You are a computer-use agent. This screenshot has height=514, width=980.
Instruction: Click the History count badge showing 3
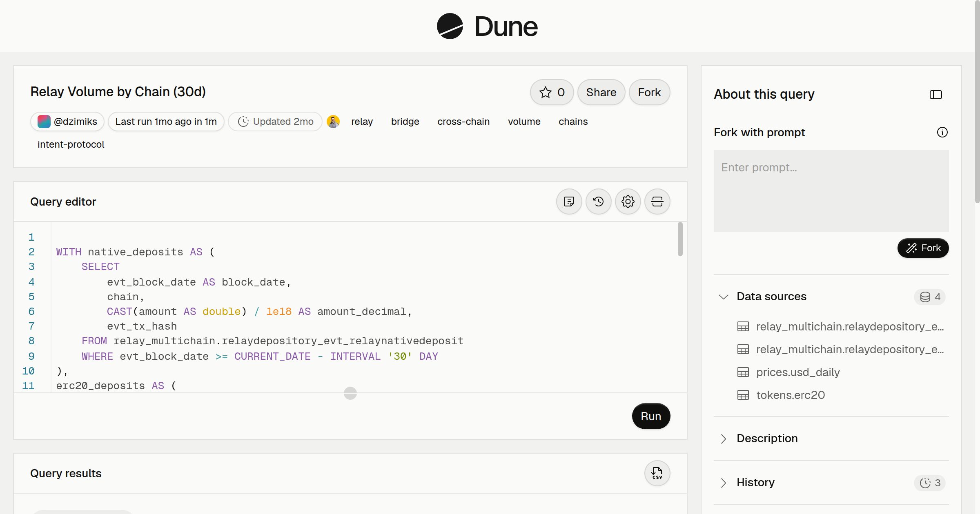point(930,483)
